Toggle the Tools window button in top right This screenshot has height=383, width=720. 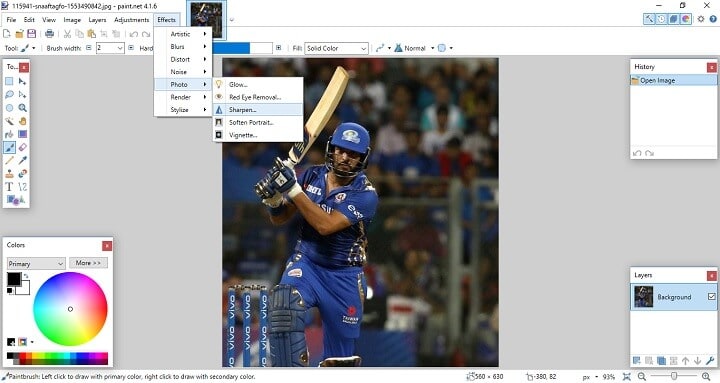(649, 19)
